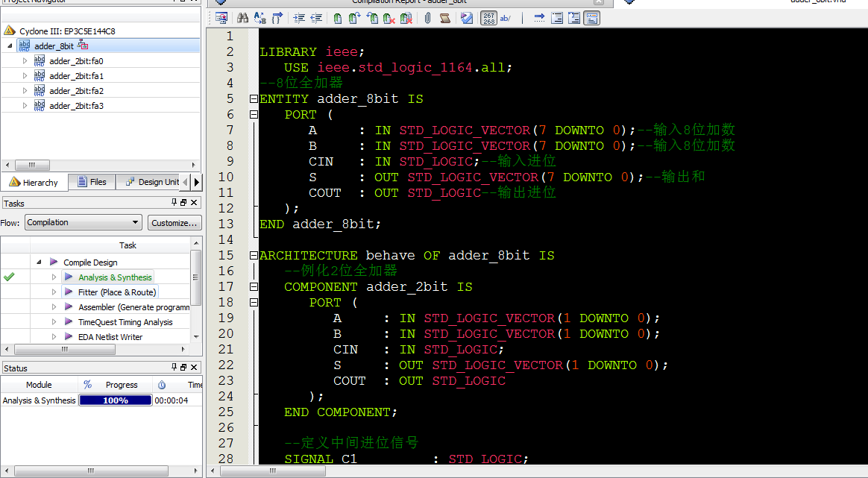Image resolution: width=868 pixels, height=478 pixels.
Task: Click the Analysis & Synthesis 100% progress bar
Action: pyautogui.click(x=116, y=400)
